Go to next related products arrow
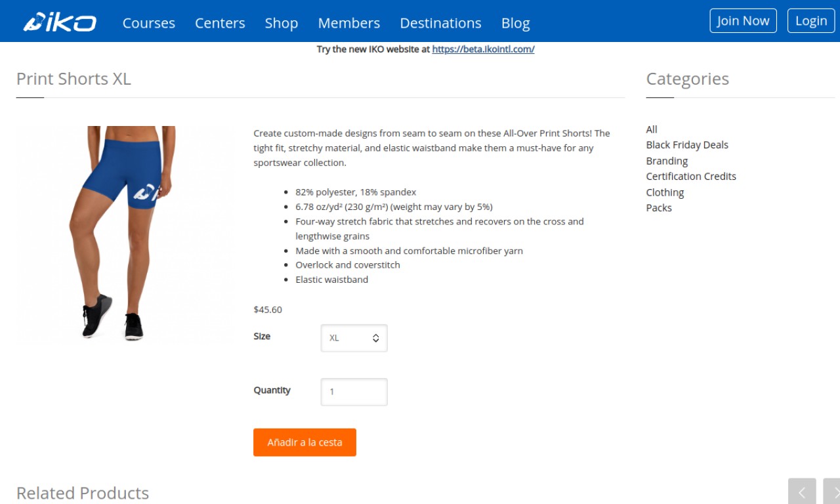Image resolution: width=840 pixels, height=504 pixels. 832,492
